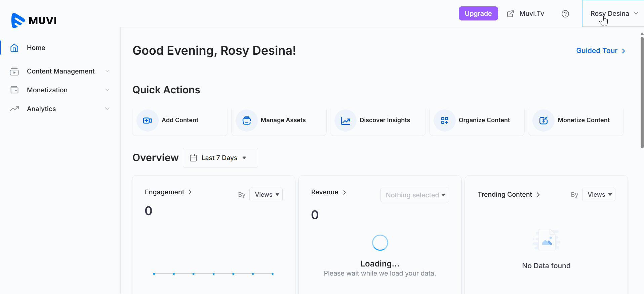This screenshot has width=644, height=294.
Task: Go to Home in the sidebar
Action: point(36,48)
